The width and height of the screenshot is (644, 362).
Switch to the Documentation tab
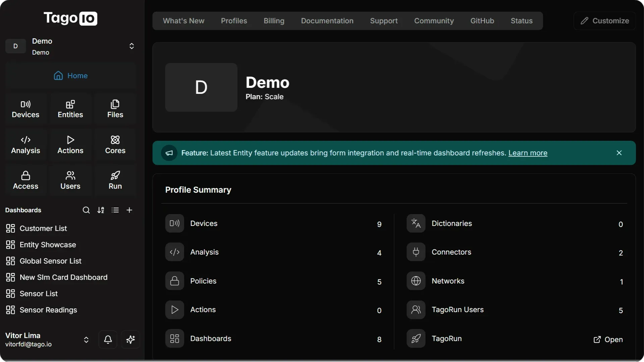pyautogui.click(x=327, y=20)
